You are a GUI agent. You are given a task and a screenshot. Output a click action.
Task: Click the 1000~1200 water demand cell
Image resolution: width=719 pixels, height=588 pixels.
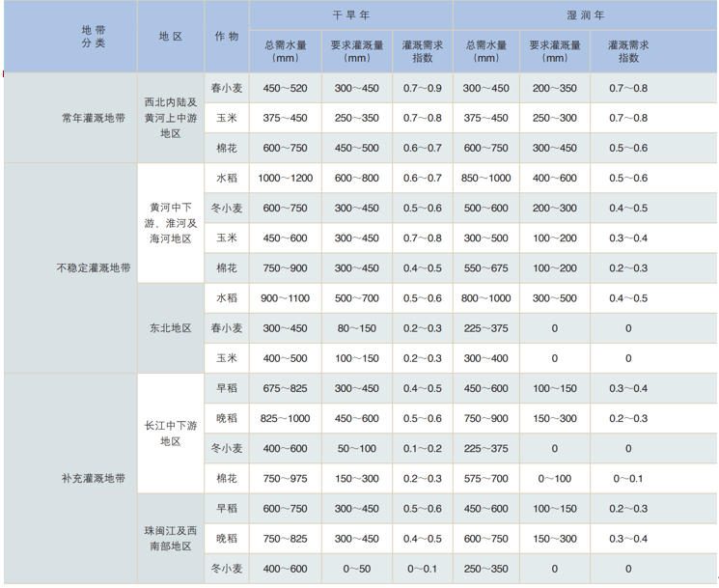(286, 179)
